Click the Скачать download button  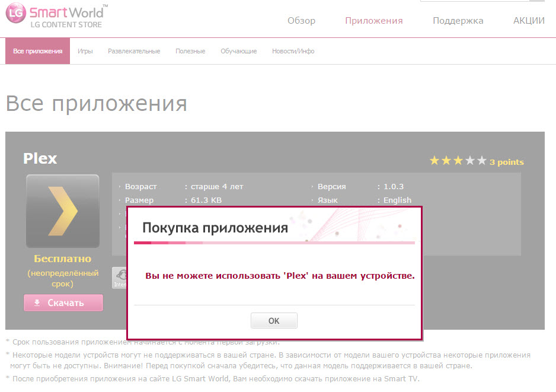click(x=63, y=302)
